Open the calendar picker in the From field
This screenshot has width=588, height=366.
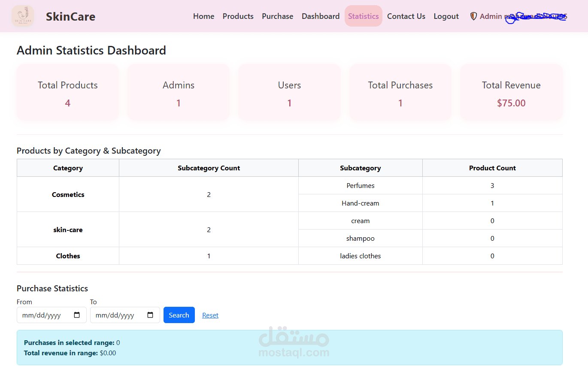77,315
